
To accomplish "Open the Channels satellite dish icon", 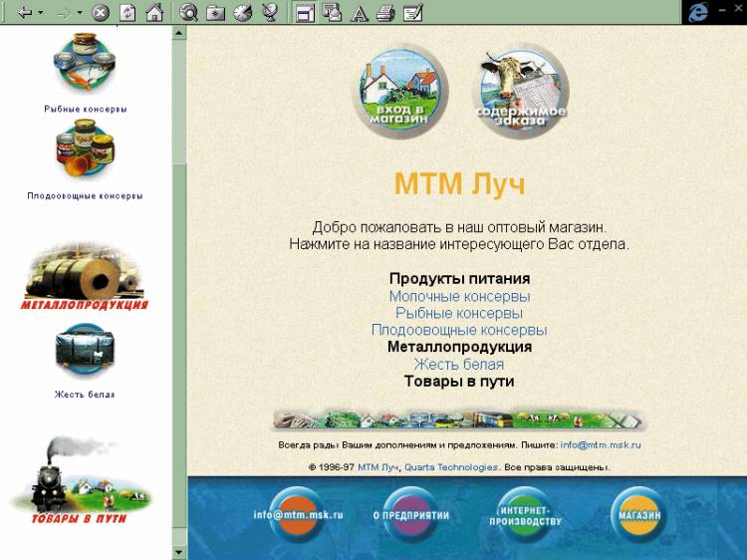I will (269, 13).
